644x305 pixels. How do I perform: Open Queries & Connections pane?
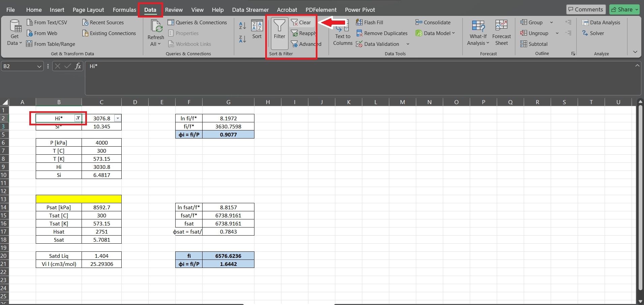pos(197,23)
